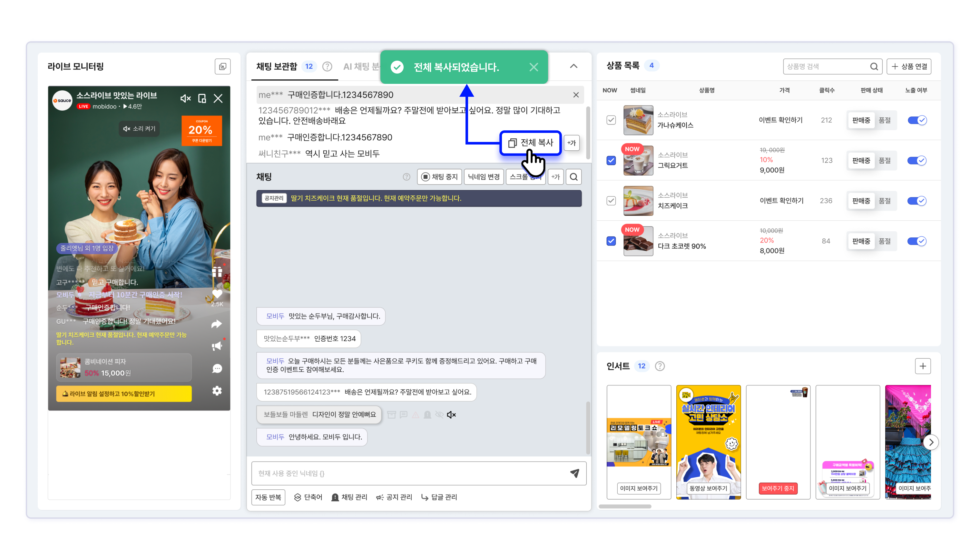Collapse chat archive panel with chevron
980x560 pixels.
click(x=573, y=66)
